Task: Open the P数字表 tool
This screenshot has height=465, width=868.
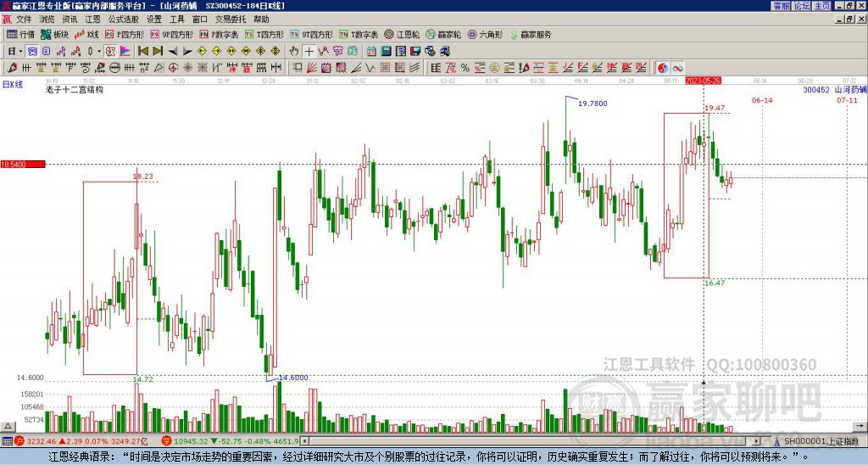Action: click(219, 34)
